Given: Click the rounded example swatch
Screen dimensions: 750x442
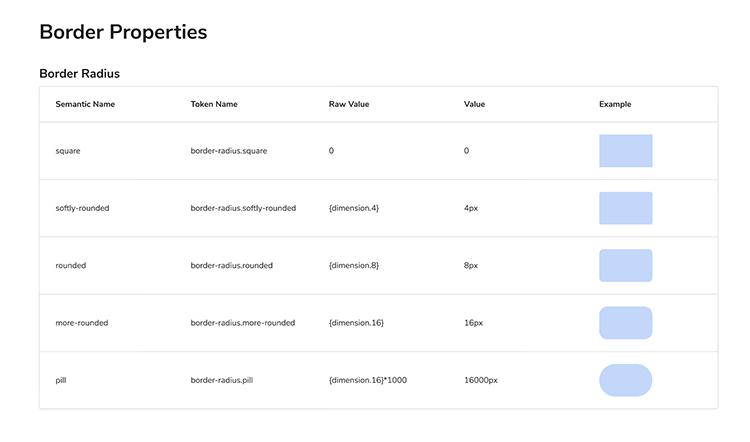Looking at the screenshot, I should (x=625, y=265).
